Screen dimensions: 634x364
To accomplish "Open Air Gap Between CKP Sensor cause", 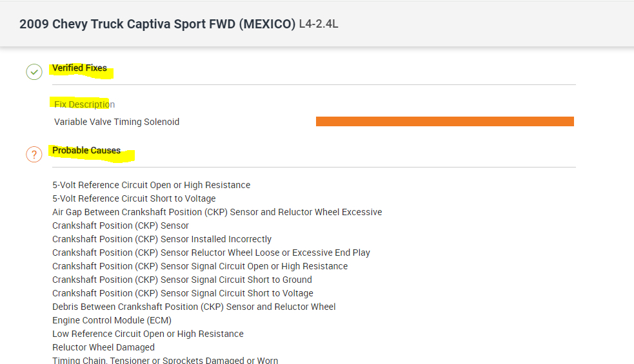I will point(217,212).
